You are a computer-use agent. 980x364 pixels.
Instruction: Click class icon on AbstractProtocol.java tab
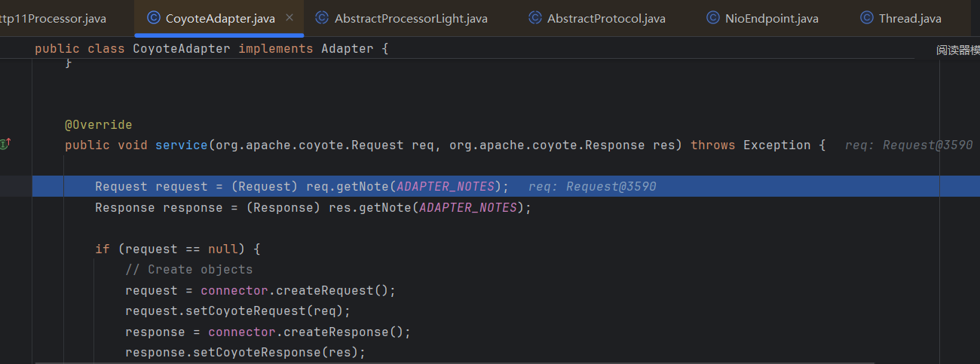(x=535, y=18)
